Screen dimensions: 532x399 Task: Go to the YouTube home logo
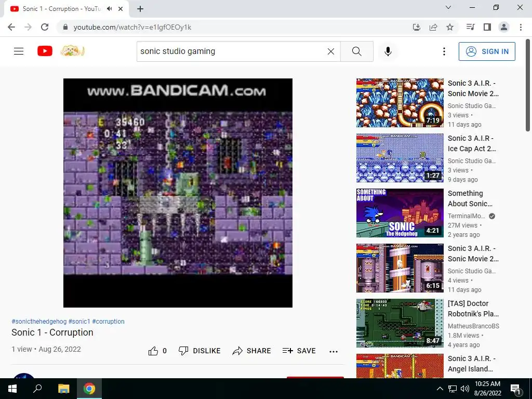pos(45,51)
